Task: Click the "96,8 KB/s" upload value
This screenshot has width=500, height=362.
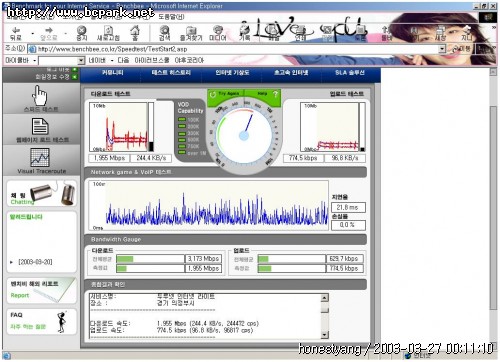Action: [345, 158]
